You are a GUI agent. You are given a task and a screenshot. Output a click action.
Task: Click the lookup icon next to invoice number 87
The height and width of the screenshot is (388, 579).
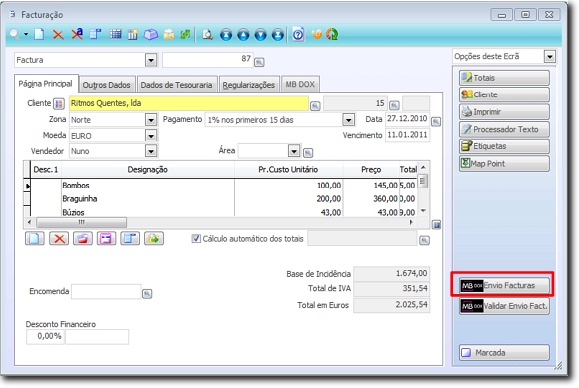point(259,62)
